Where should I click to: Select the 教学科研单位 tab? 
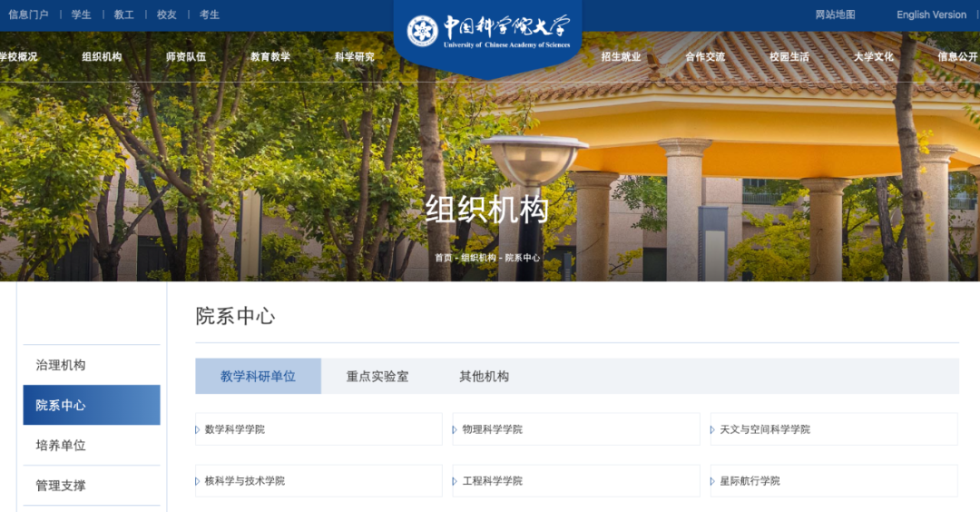pyautogui.click(x=258, y=376)
